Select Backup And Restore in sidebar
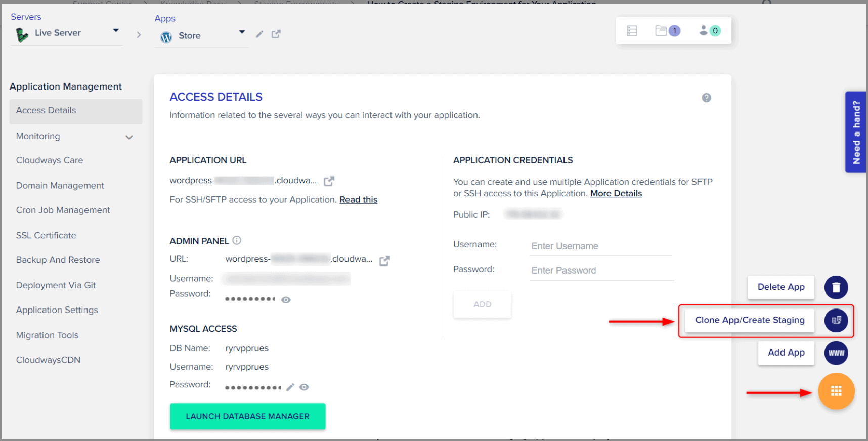Viewport: 868px width, 441px height. tap(58, 260)
